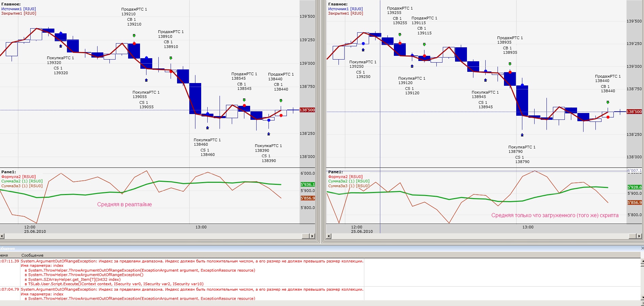644x306 pixels.
Task: Click red 138'500 price tag on left chart
Action: coord(307,110)
